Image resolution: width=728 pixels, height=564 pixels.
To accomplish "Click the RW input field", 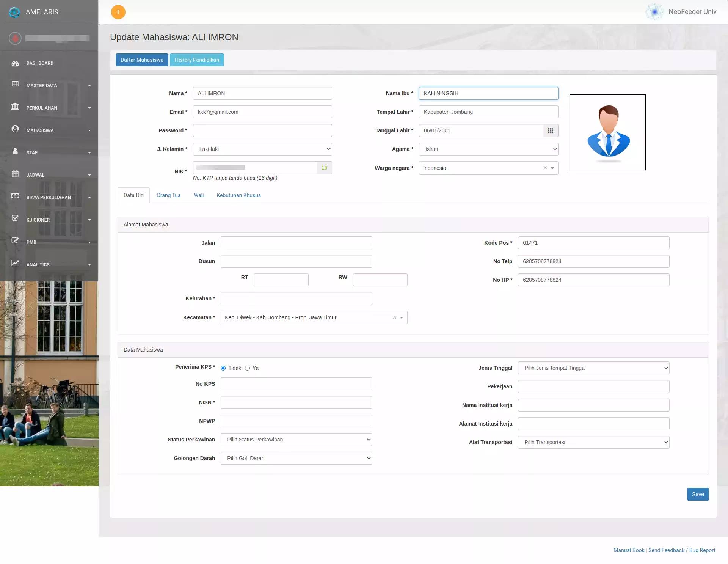I will click(x=380, y=280).
